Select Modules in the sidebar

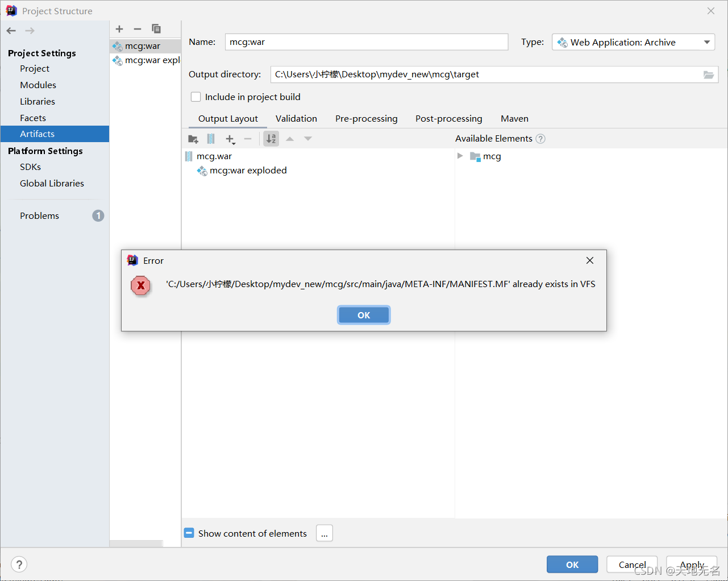(x=38, y=85)
